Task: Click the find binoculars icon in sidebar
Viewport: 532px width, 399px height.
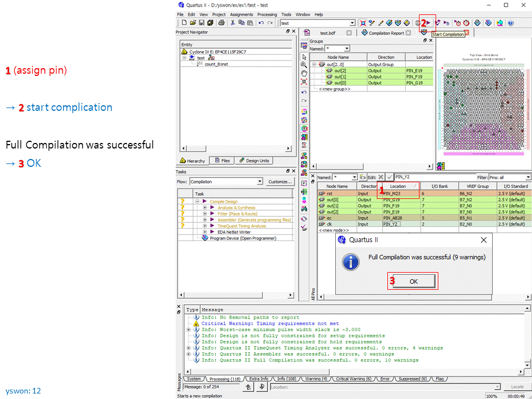Action: 304,208
